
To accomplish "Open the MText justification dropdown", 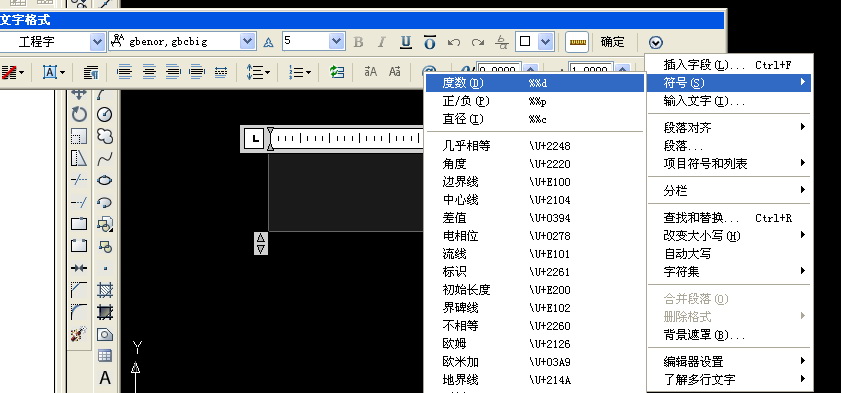I will coord(54,71).
